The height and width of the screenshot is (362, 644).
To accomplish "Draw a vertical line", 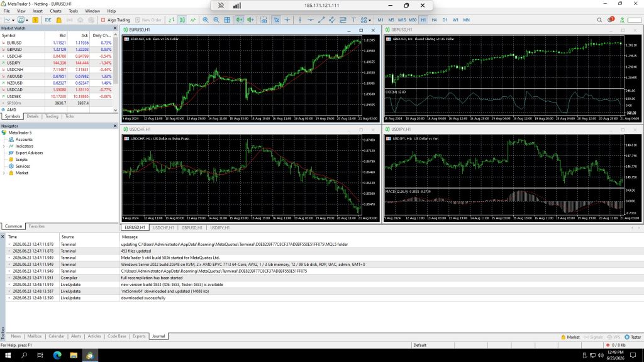I will pos(300,19).
